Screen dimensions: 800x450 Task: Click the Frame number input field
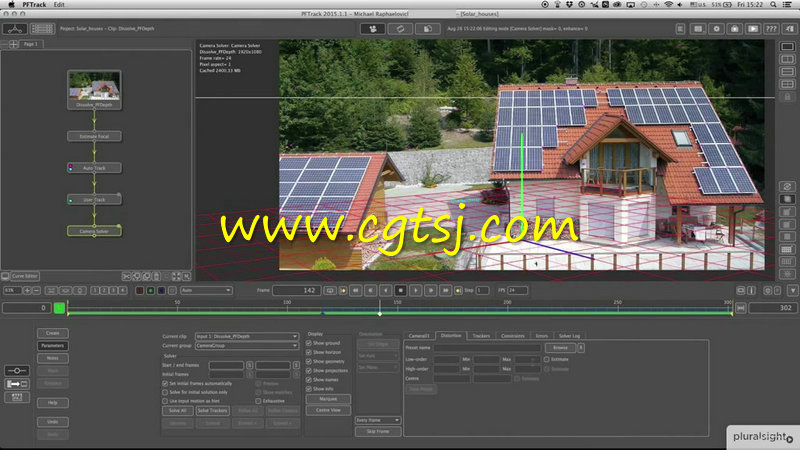296,290
